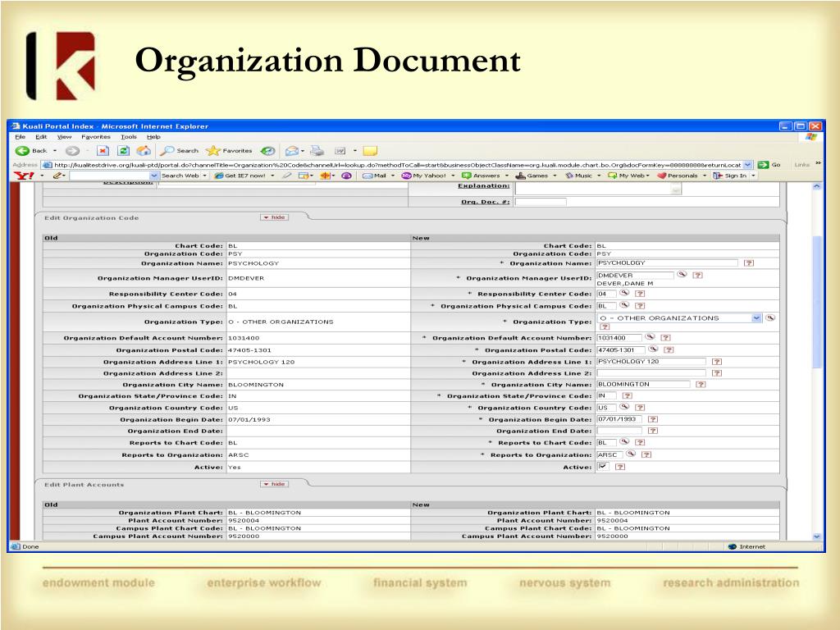Image resolution: width=840 pixels, height=630 pixels.
Task: Click lookup icon for Reports to Chart Code
Action: [x=624, y=442]
